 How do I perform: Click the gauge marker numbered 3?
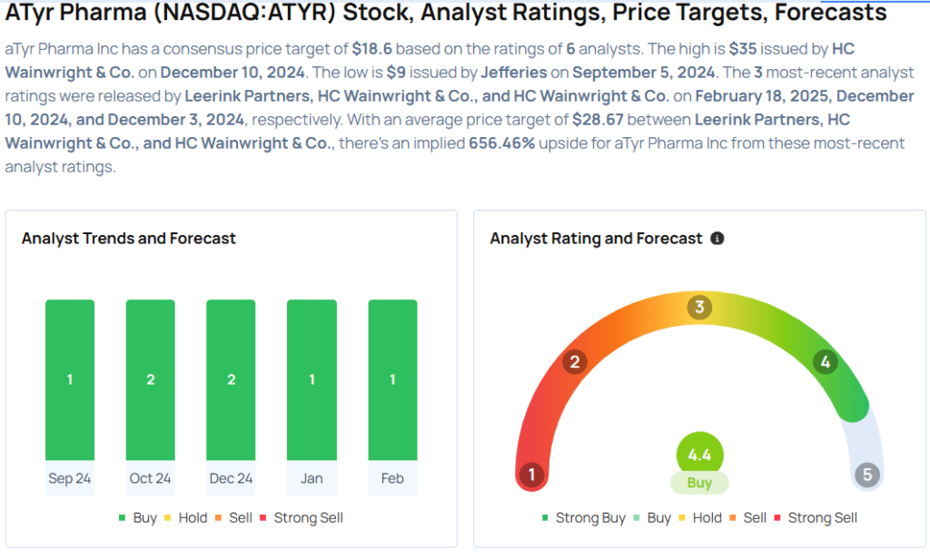click(698, 307)
